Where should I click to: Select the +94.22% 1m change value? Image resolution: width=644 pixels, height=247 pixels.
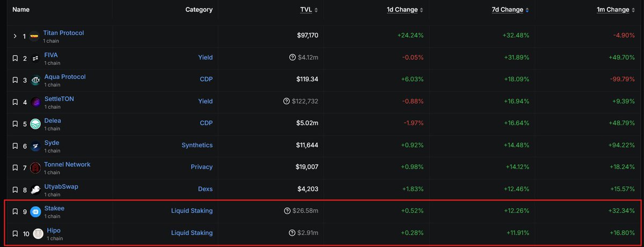622,145
